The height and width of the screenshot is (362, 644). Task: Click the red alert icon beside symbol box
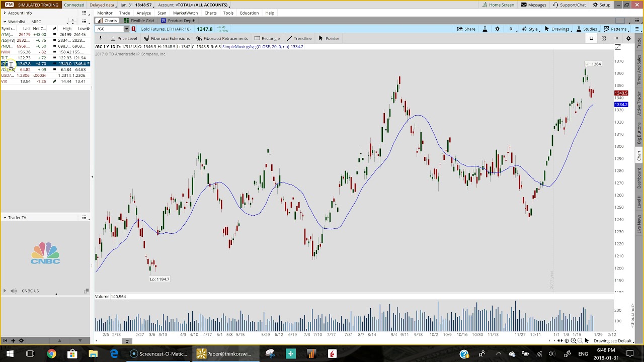pyautogui.click(x=133, y=29)
